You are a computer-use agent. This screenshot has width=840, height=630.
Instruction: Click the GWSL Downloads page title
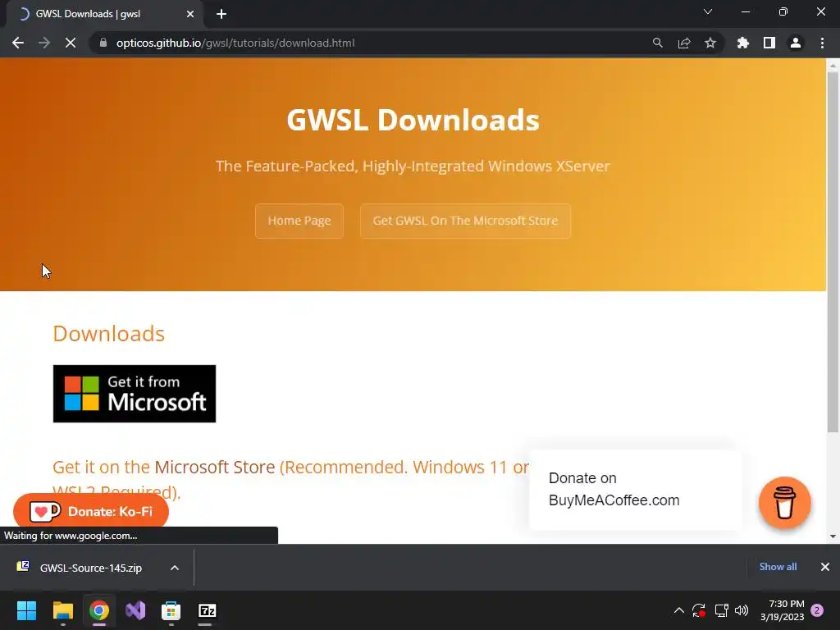[413, 120]
